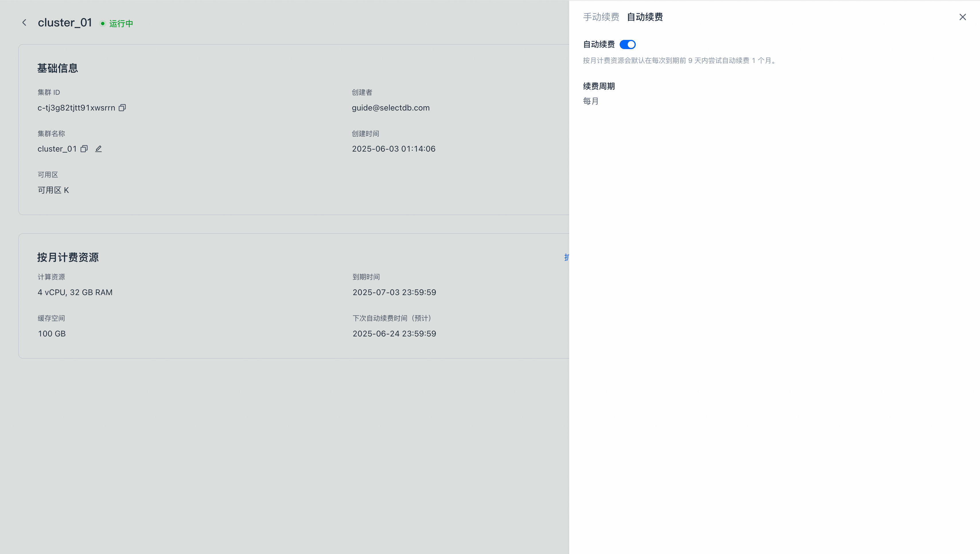Screen dimensions: 980x554
Task: Click the creation time 2025-06-03 01:14:06
Action: (x=393, y=149)
